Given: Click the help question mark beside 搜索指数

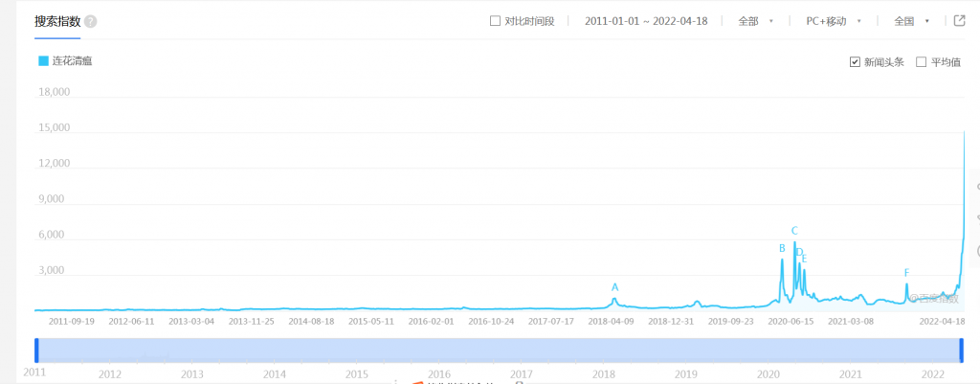Looking at the screenshot, I should (91, 21).
